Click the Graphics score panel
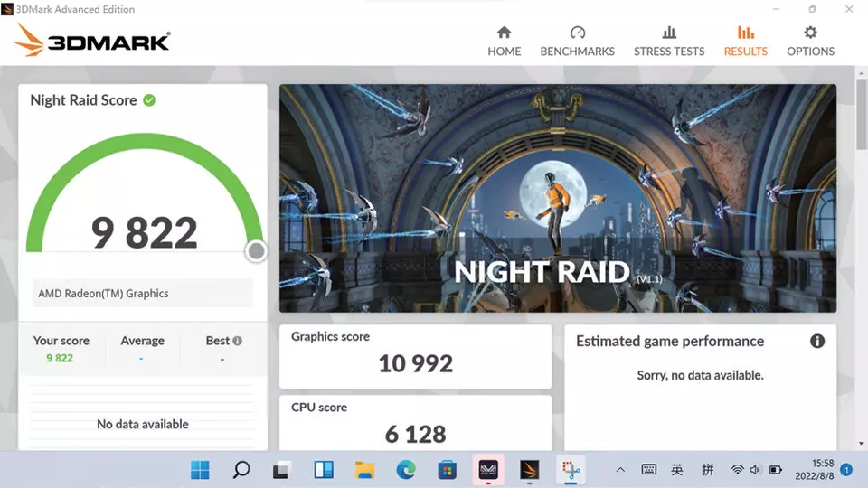 pos(415,356)
